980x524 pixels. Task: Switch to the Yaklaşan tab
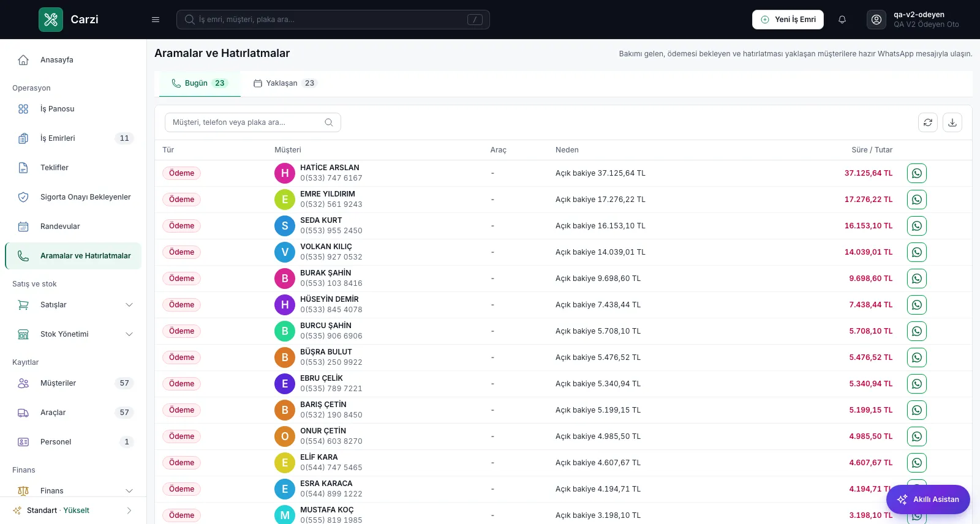point(285,83)
